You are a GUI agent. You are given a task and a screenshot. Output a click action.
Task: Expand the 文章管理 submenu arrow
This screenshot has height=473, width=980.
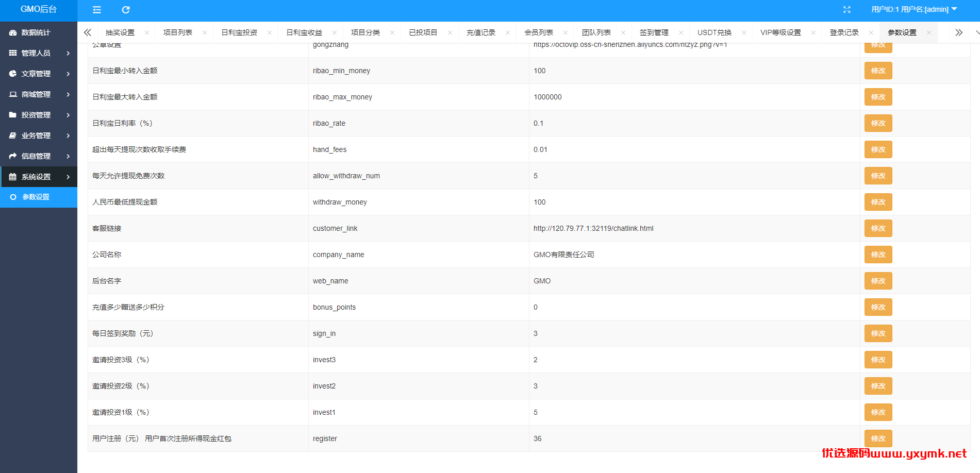click(x=68, y=74)
